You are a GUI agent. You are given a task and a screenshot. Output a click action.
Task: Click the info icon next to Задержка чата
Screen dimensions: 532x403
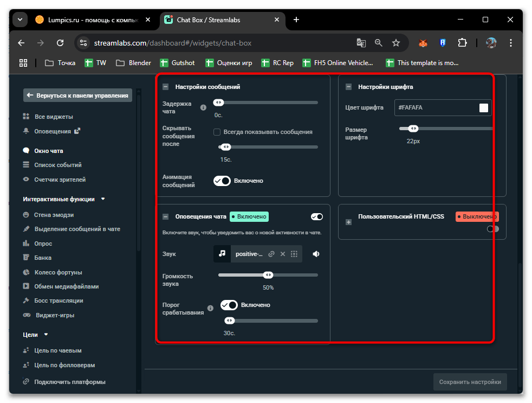[x=203, y=107]
